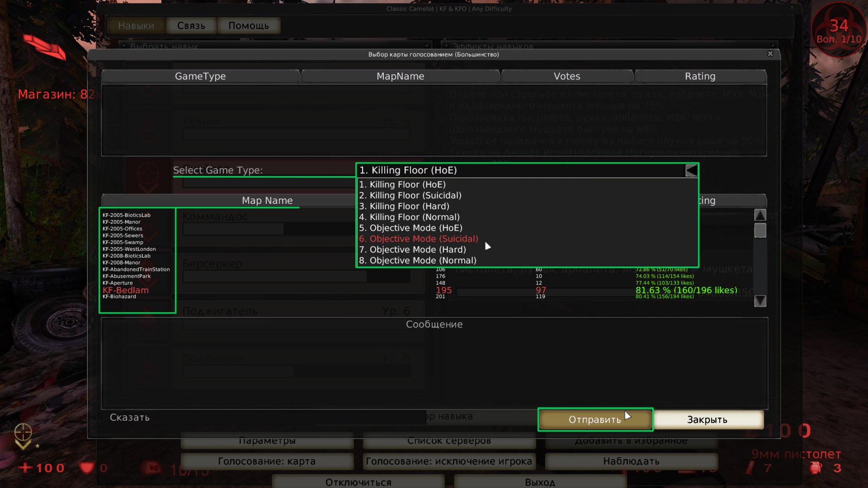The width and height of the screenshot is (868, 488).
Task: Open Список серверов in the background menu
Action: [x=449, y=441]
